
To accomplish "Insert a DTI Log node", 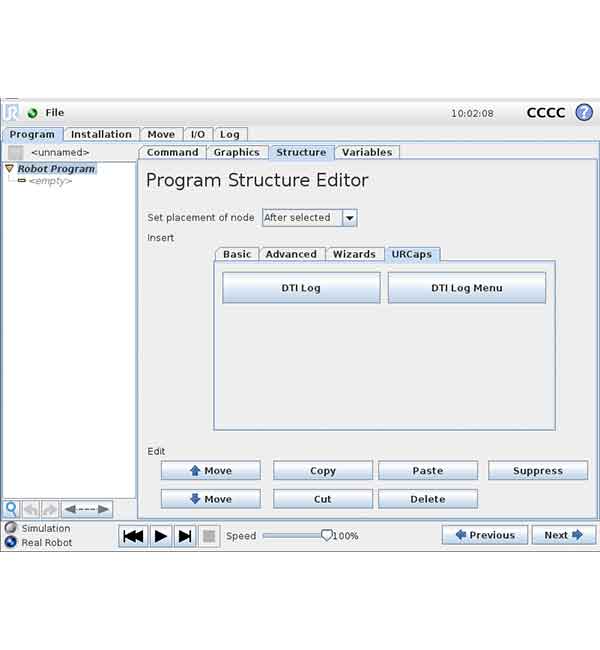I will pos(301,288).
